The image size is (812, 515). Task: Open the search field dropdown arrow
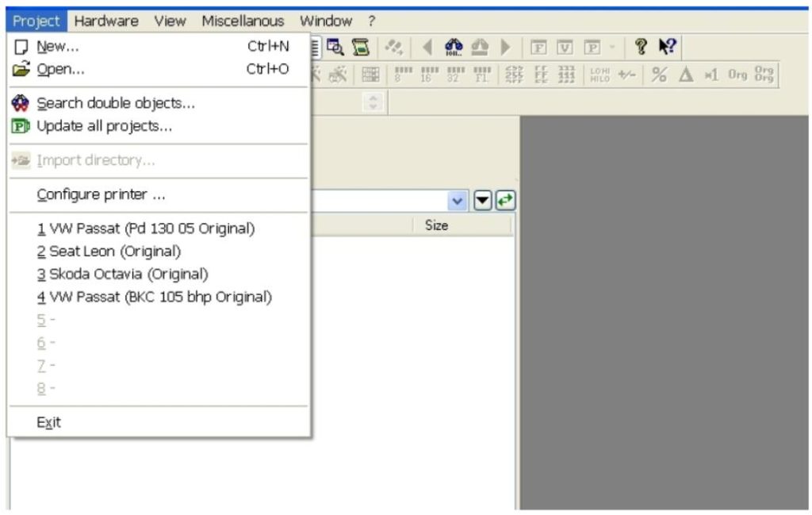pos(458,200)
